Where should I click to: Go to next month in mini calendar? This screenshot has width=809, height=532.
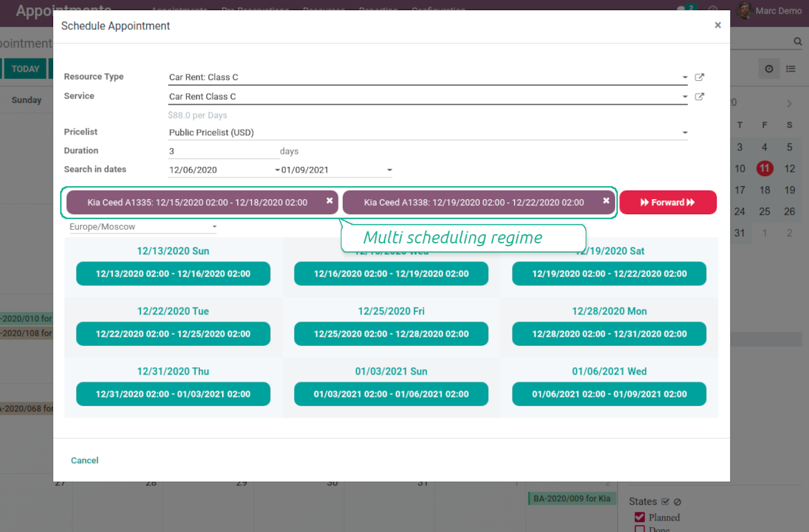(789, 104)
